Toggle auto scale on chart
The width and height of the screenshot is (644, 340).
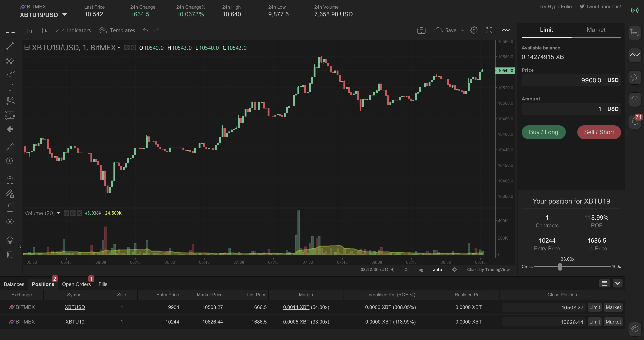pyautogui.click(x=437, y=269)
